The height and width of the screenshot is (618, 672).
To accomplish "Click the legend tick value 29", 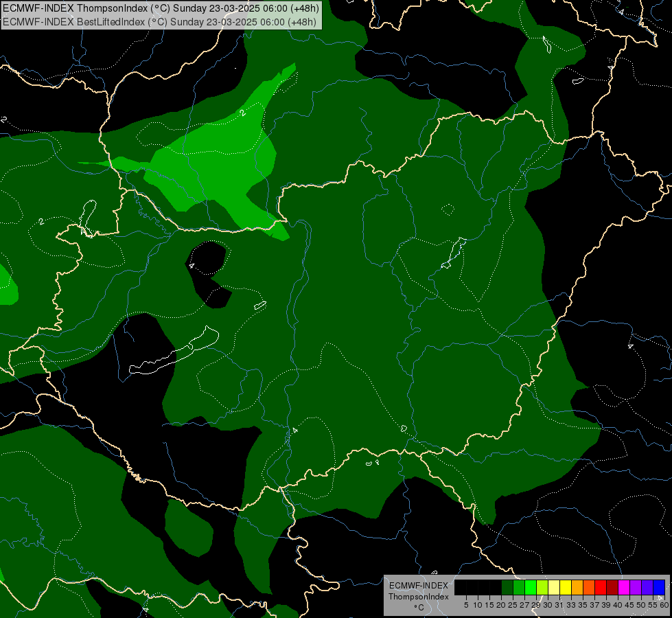I will coord(535,605).
